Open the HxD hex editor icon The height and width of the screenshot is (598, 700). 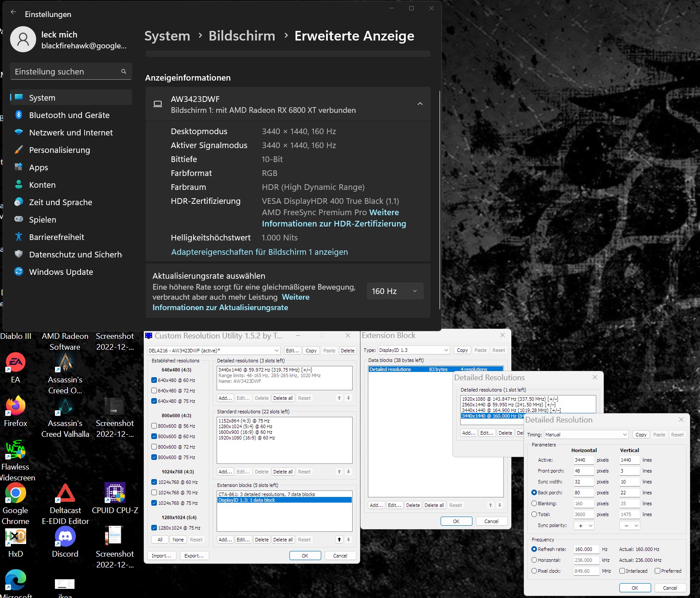(16, 542)
